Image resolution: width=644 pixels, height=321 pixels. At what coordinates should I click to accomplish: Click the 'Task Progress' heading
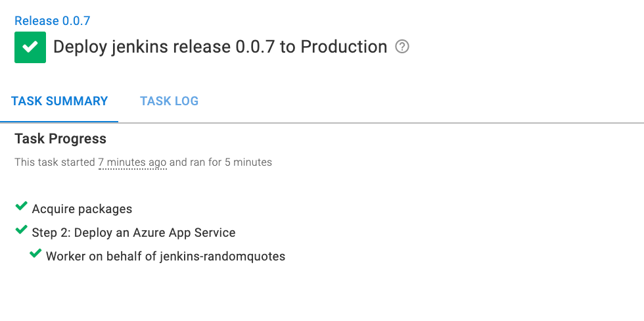[60, 139]
